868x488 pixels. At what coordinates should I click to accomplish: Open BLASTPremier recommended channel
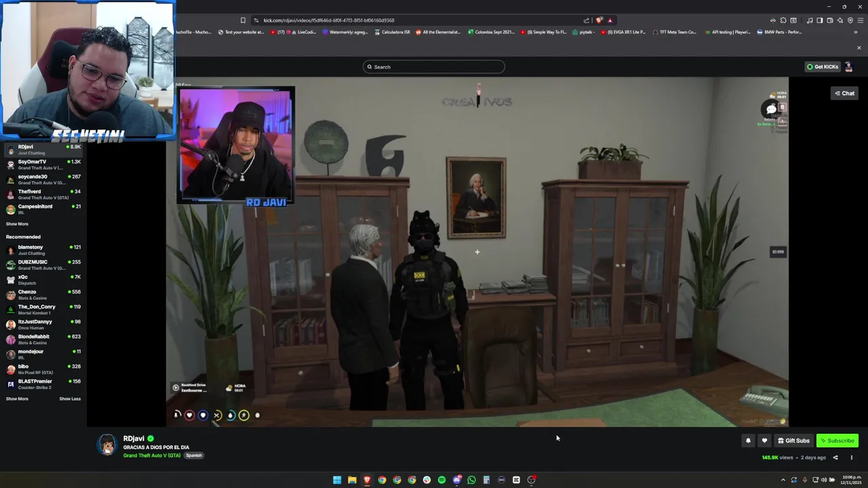43,384
